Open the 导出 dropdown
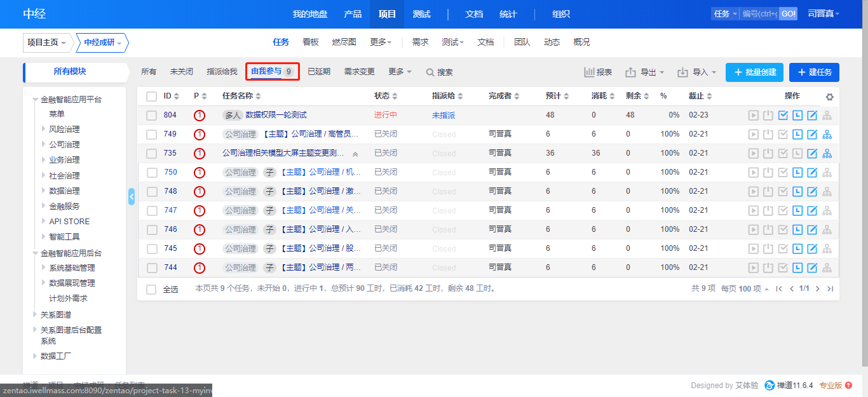868x397 pixels. (644, 72)
